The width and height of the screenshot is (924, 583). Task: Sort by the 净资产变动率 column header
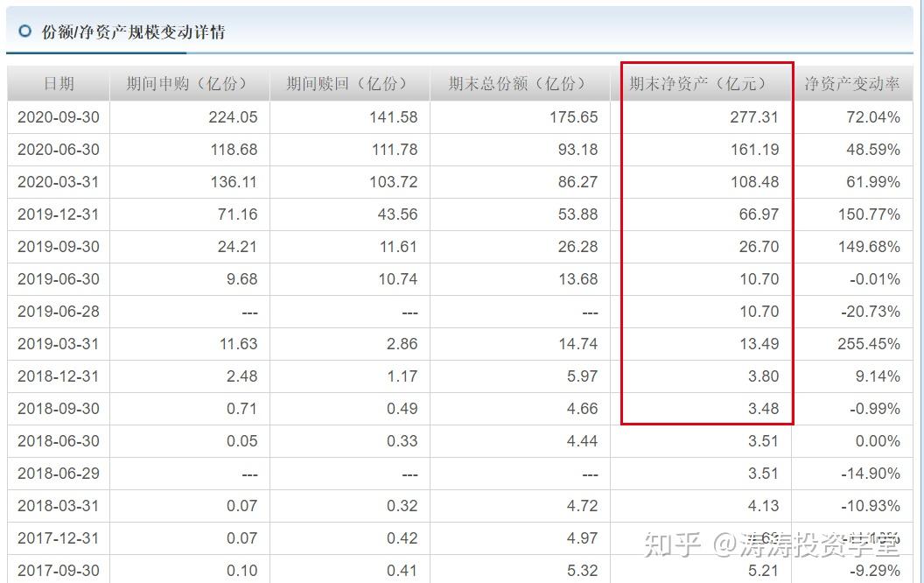coord(852,83)
